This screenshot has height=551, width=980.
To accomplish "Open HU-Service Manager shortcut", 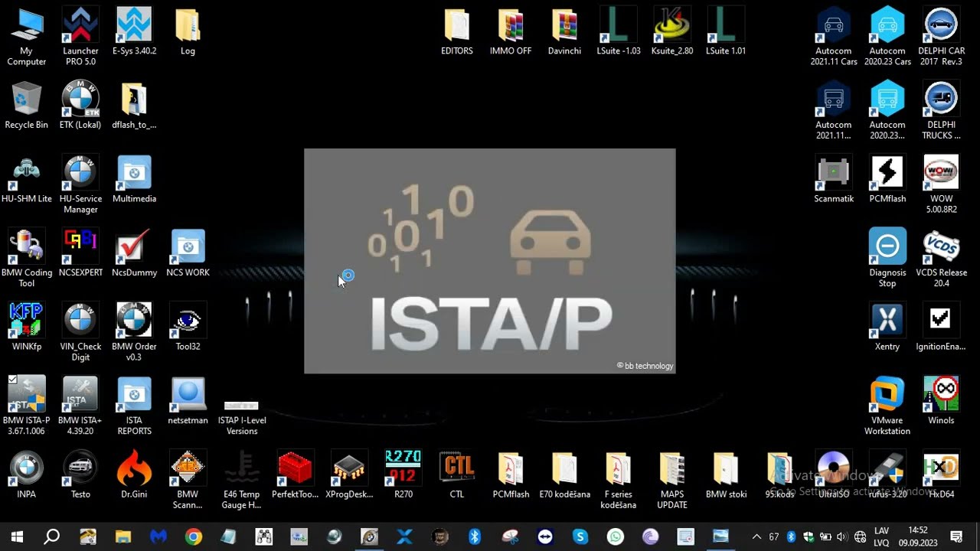I will (x=80, y=184).
